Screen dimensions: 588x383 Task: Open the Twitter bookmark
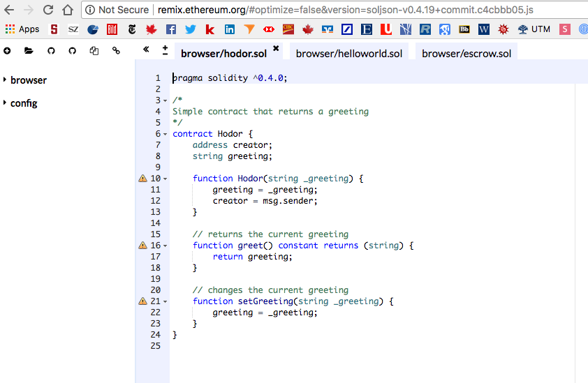pos(191,29)
